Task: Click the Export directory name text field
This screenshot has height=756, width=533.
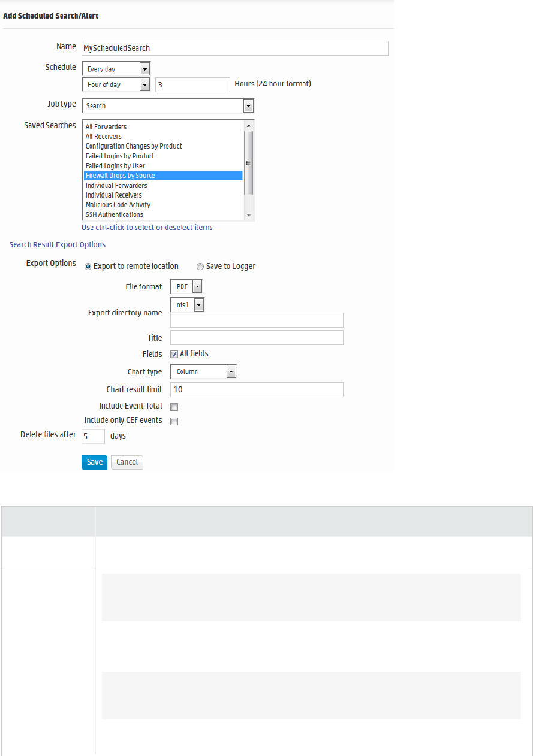Action: [x=257, y=320]
